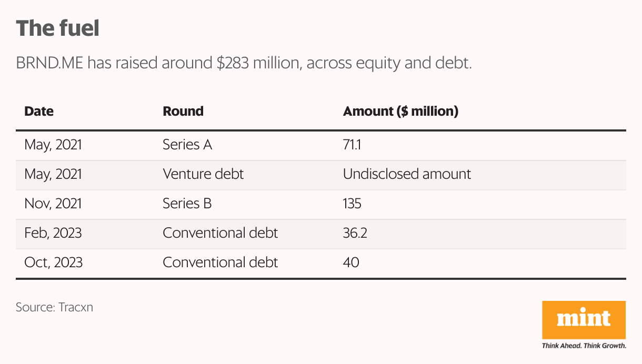This screenshot has width=642, height=364.
Task: Click the Round column header
Action: (183, 112)
